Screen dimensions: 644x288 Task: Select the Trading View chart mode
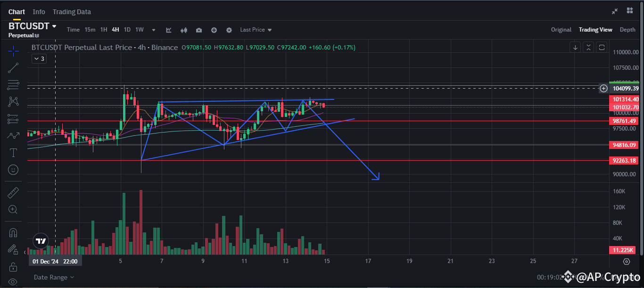595,30
